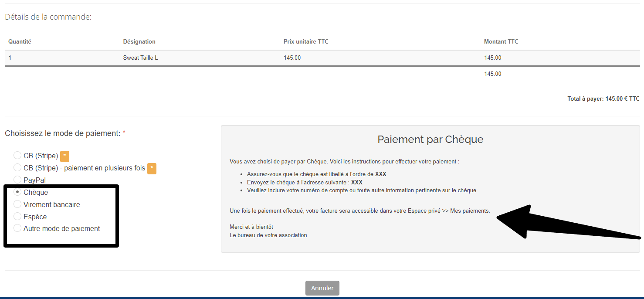
Task: Pick Autre mode de paiement option
Action: coord(17,228)
